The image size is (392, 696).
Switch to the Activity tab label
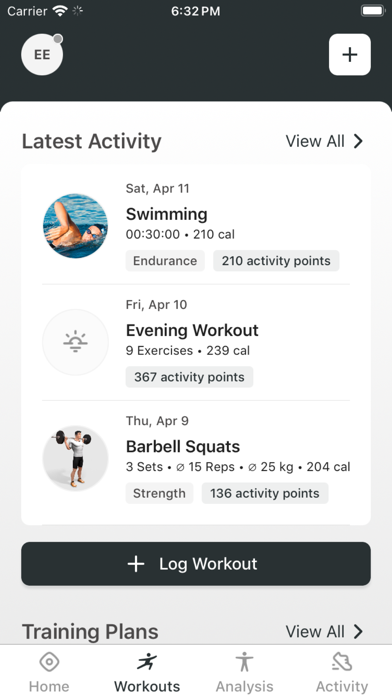pyautogui.click(x=342, y=686)
